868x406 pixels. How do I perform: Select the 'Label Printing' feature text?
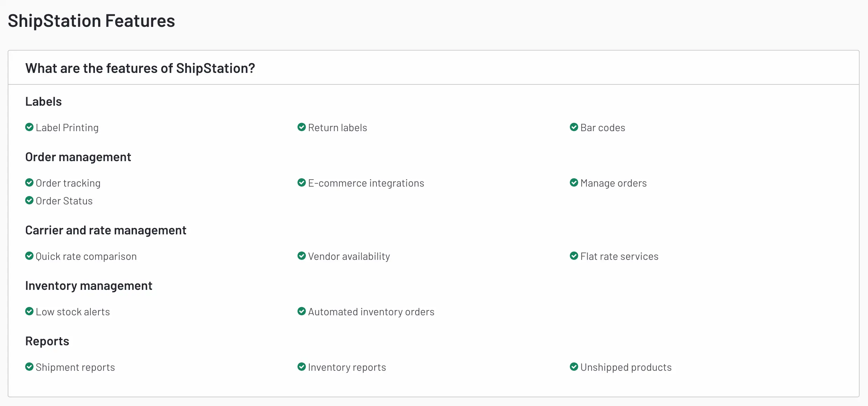[67, 128]
